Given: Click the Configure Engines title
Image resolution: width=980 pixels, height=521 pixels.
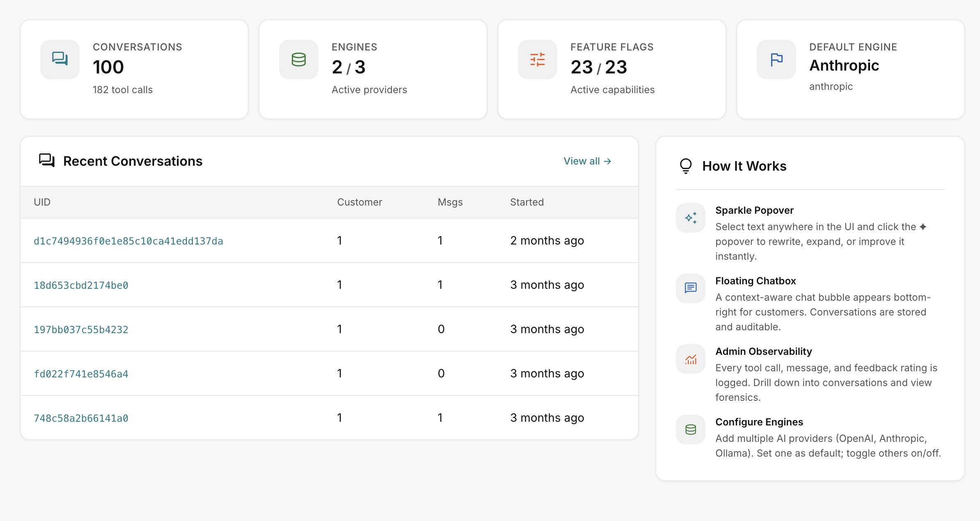Looking at the screenshot, I should (x=759, y=422).
